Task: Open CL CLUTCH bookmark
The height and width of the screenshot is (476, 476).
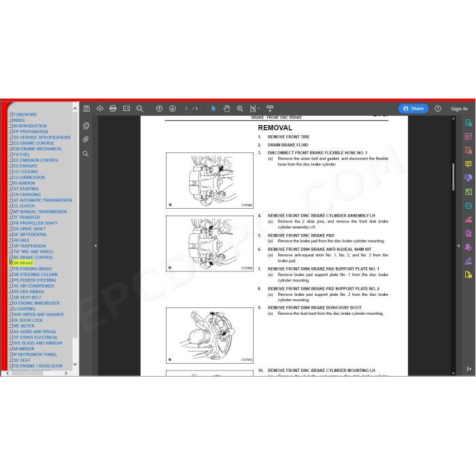Action: (x=24, y=206)
